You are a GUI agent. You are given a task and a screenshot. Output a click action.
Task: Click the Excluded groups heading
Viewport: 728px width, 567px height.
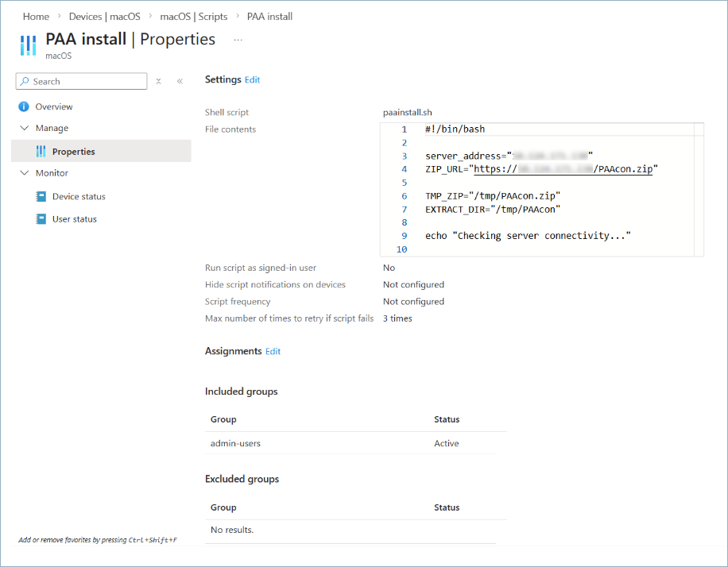(x=242, y=479)
